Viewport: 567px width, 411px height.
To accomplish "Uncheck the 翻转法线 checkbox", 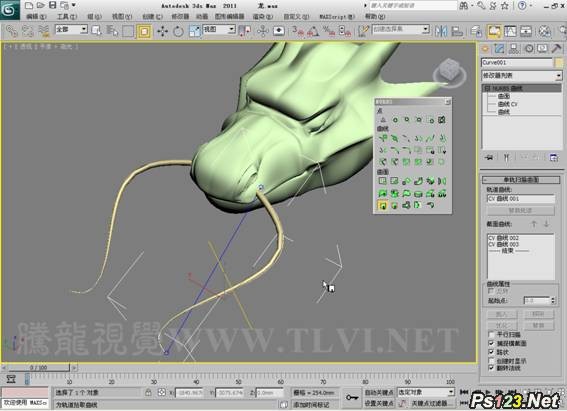I will (x=491, y=368).
